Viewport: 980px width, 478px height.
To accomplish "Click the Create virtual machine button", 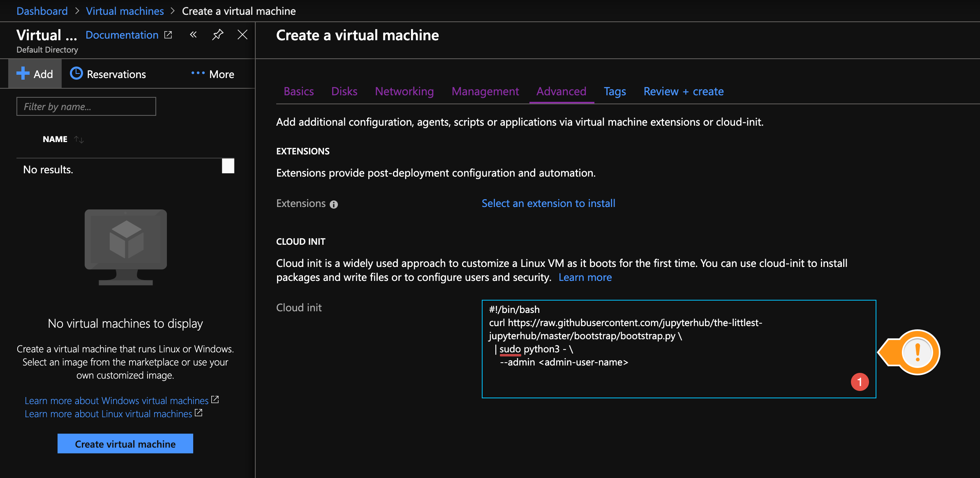I will point(125,444).
